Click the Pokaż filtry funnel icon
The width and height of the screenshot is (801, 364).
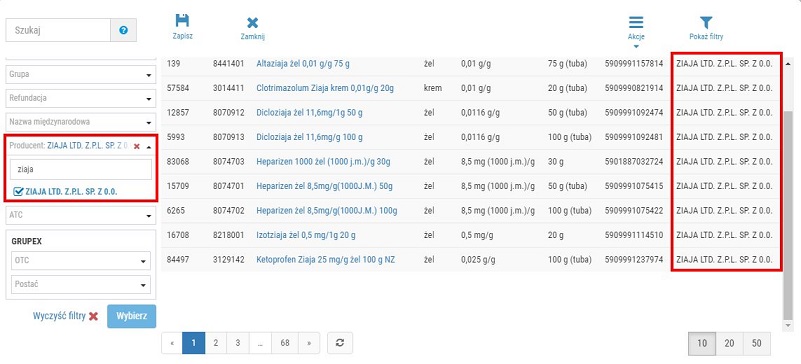706,22
